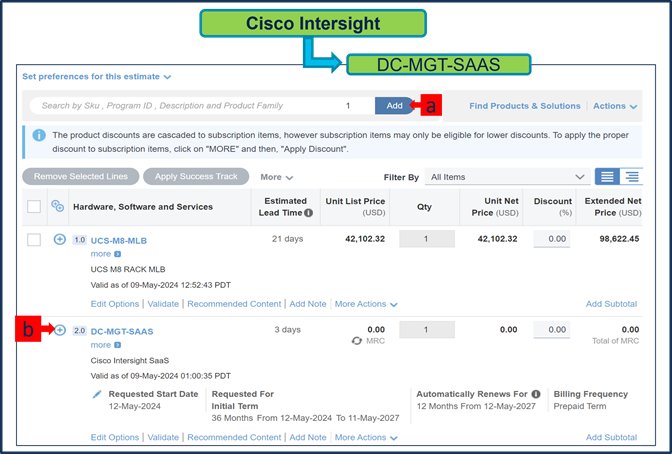Open Recommended Content for DC-MGT-SAAS
672x454 pixels.
pos(234,437)
